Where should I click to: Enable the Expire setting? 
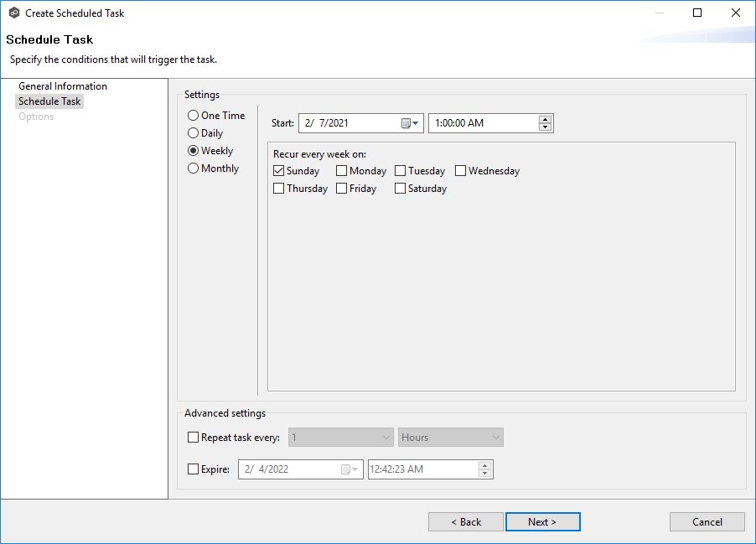coord(192,469)
